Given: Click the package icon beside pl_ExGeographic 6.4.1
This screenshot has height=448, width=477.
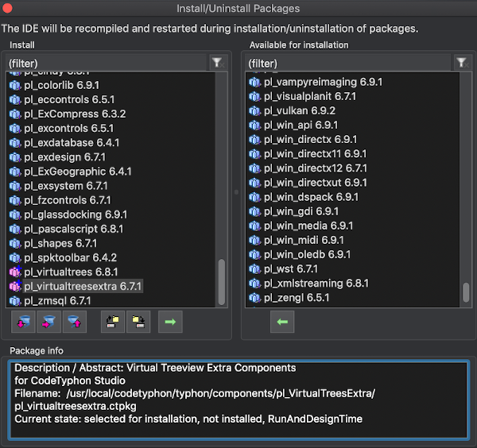Looking at the screenshot, I should 15,172.
